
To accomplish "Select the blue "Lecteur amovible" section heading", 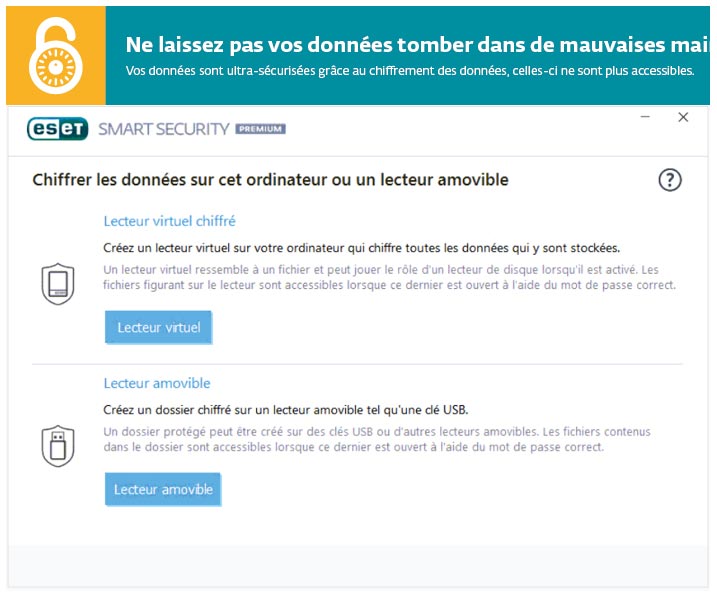I will [x=157, y=383].
